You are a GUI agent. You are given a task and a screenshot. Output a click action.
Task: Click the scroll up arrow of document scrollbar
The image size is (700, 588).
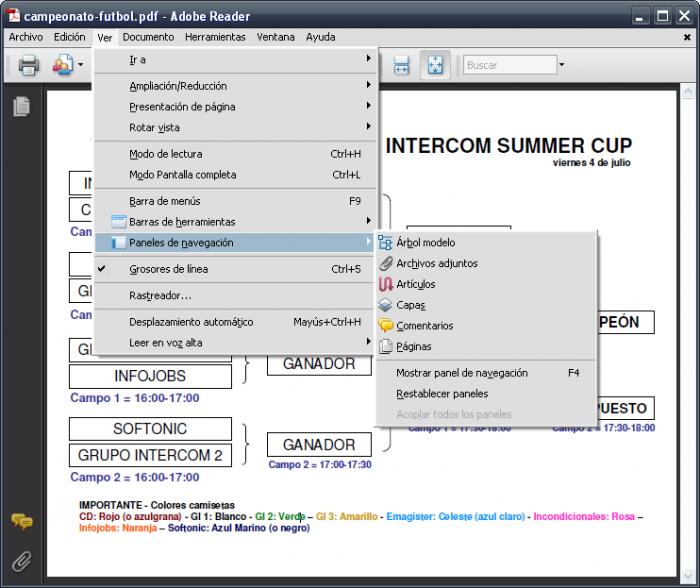[688, 92]
